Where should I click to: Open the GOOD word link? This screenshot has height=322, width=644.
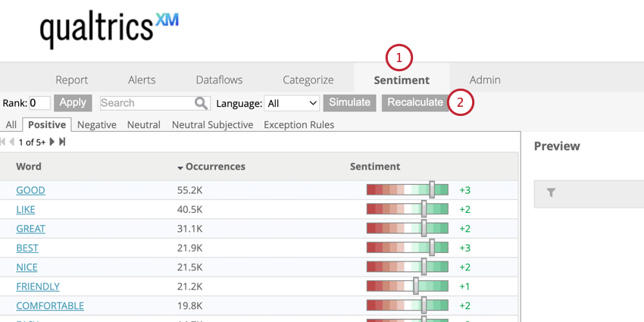tap(30, 190)
